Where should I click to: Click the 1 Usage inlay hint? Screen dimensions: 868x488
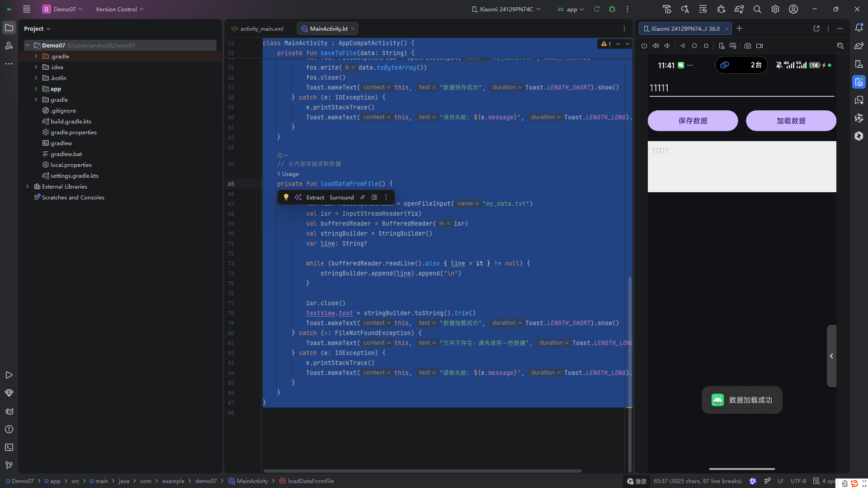point(288,174)
